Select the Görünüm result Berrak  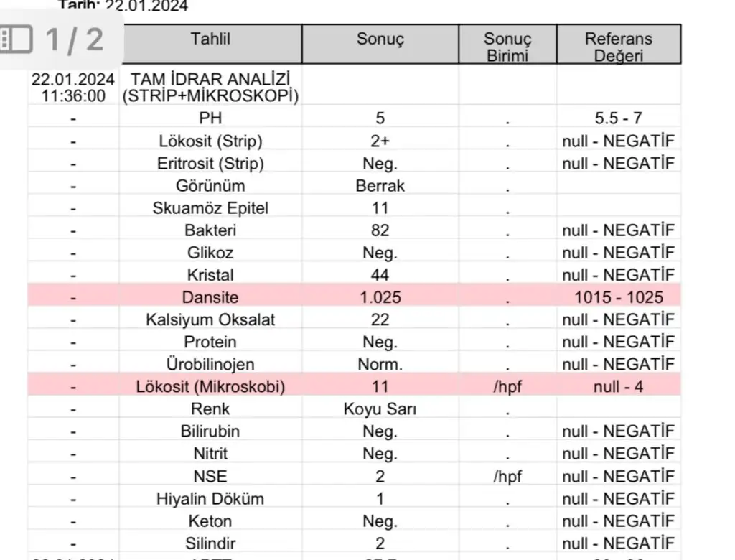tap(380, 186)
